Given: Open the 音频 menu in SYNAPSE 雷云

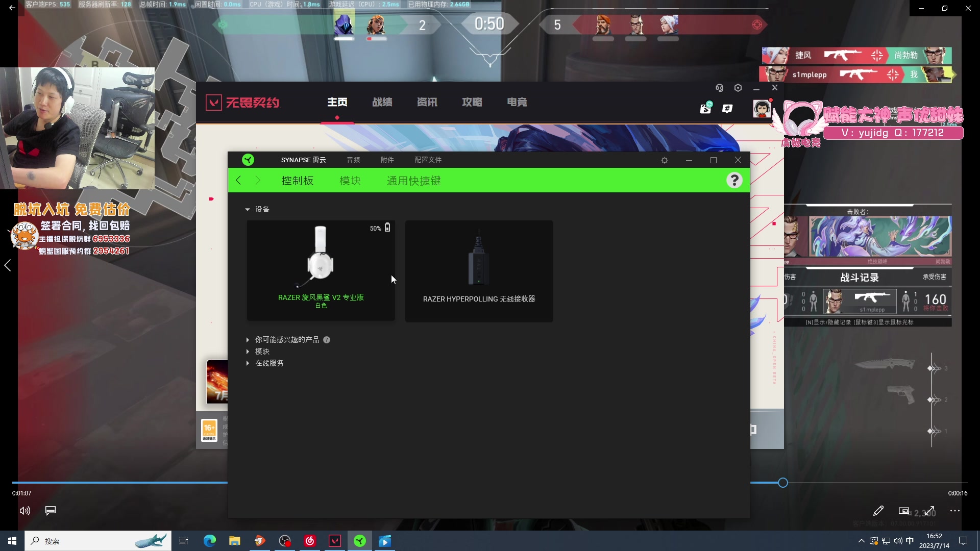Looking at the screenshot, I should click(x=353, y=160).
